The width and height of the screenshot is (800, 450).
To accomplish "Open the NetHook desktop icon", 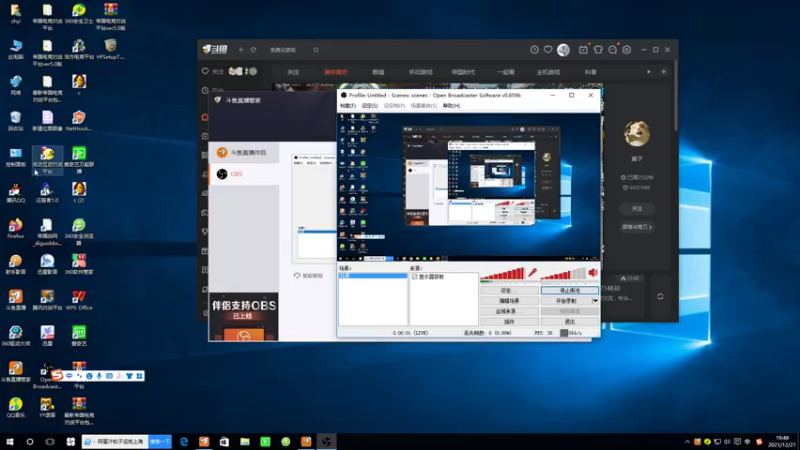I will click(79, 121).
